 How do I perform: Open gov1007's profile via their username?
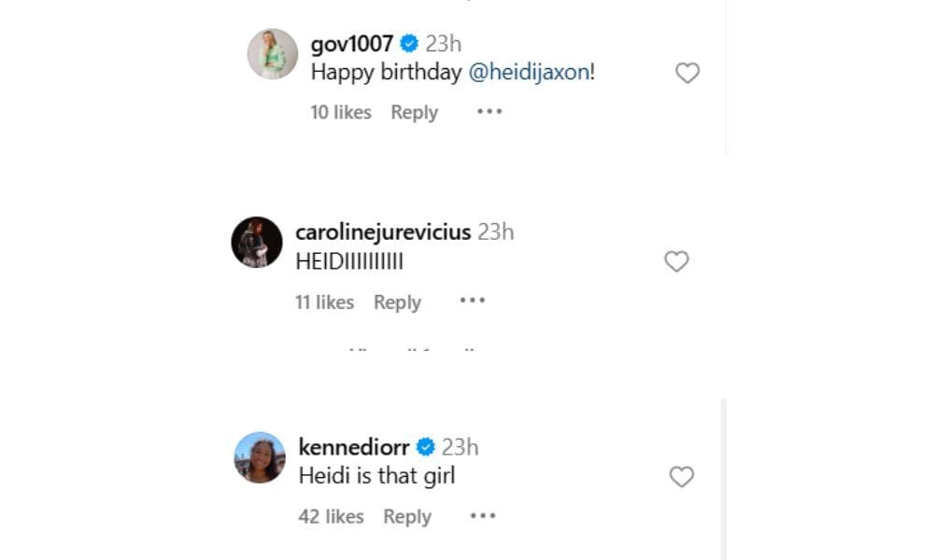[x=353, y=42]
